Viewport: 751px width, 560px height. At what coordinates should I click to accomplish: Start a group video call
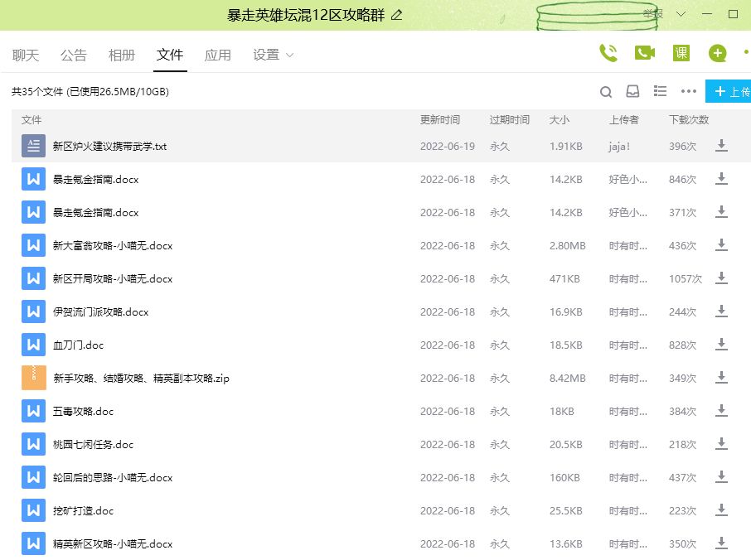point(644,53)
